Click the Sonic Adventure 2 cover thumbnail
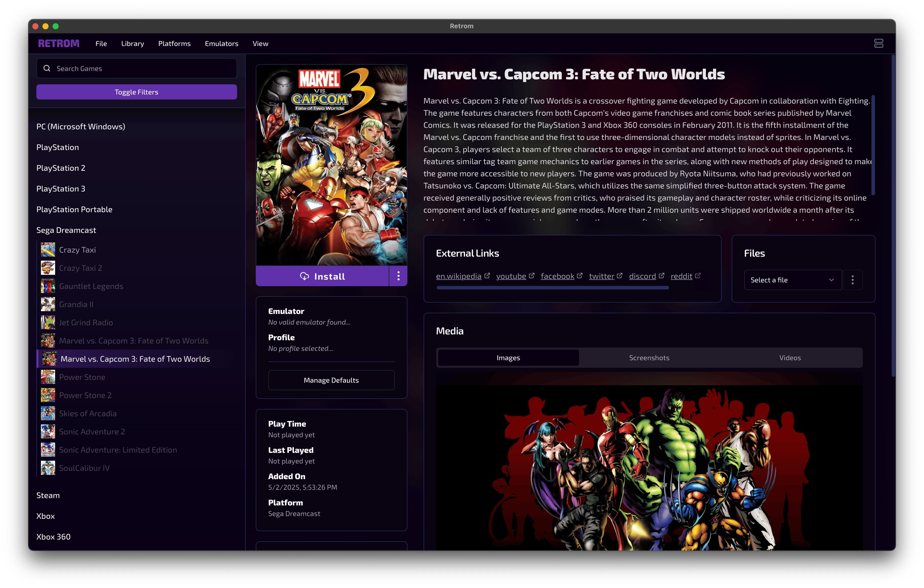Viewport: 924px width, 588px height. click(x=48, y=431)
